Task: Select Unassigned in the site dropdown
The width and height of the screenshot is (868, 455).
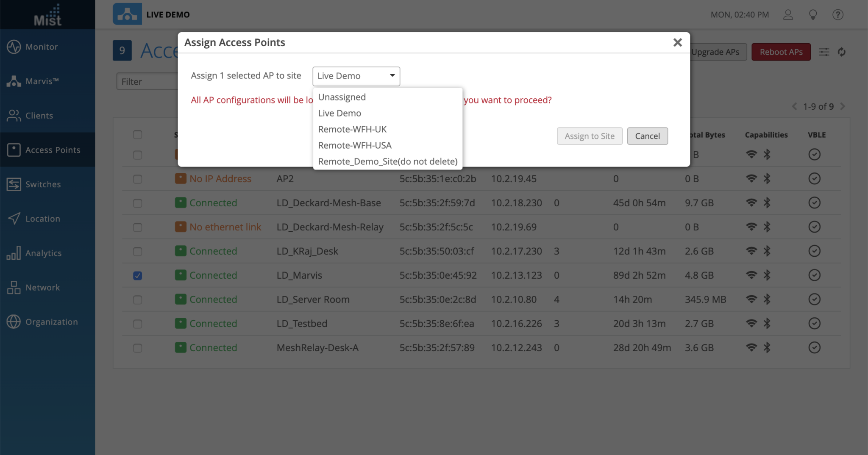Action: coord(342,97)
